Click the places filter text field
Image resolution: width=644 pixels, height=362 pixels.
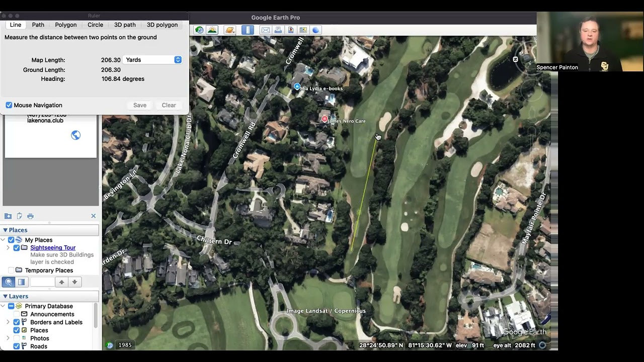click(42, 282)
